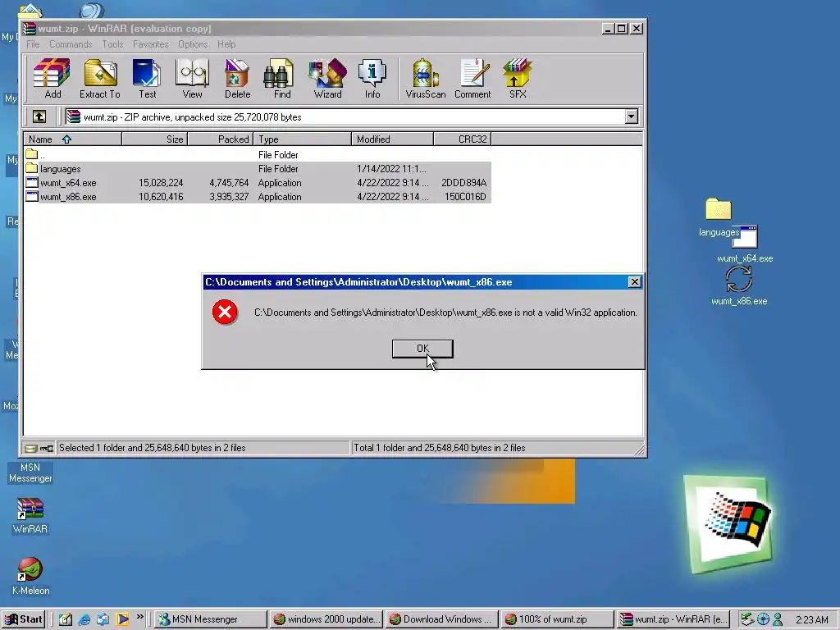
Task: Click the Delete toolbar icon
Action: 237,79
